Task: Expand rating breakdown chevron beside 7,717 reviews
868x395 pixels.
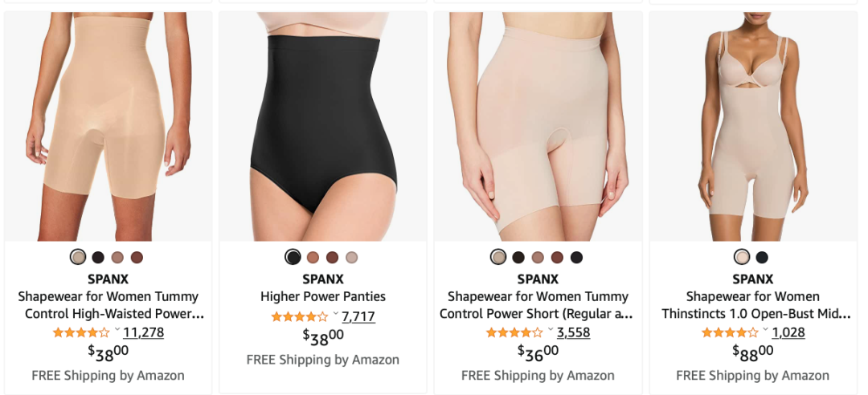Action: [x=335, y=314]
